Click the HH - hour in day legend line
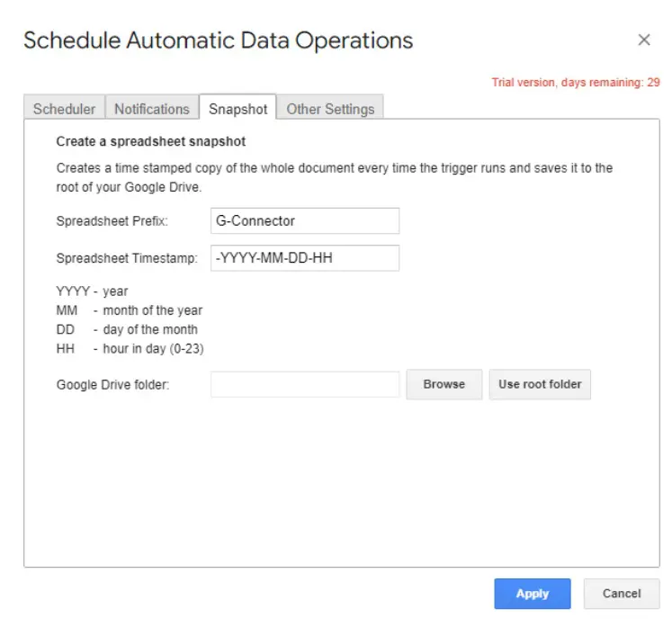 [130, 348]
